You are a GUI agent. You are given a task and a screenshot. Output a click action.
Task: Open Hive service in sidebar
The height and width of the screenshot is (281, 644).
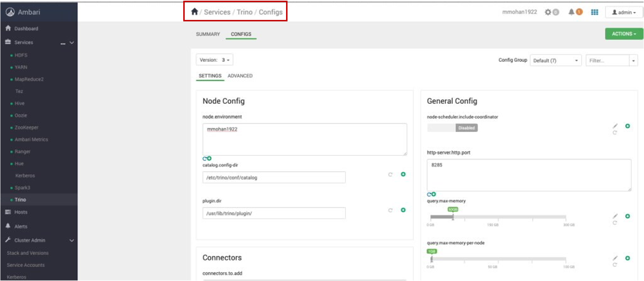(x=19, y=103)
